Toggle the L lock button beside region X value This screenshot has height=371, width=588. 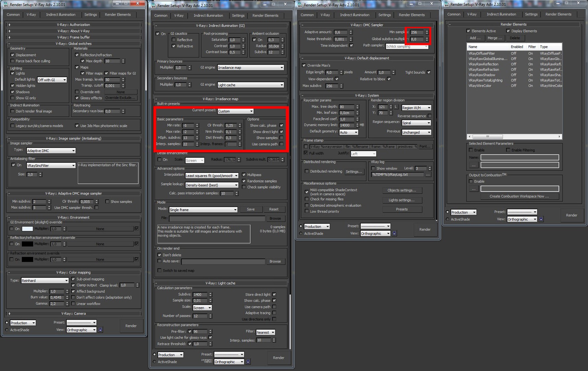point(396,107)
